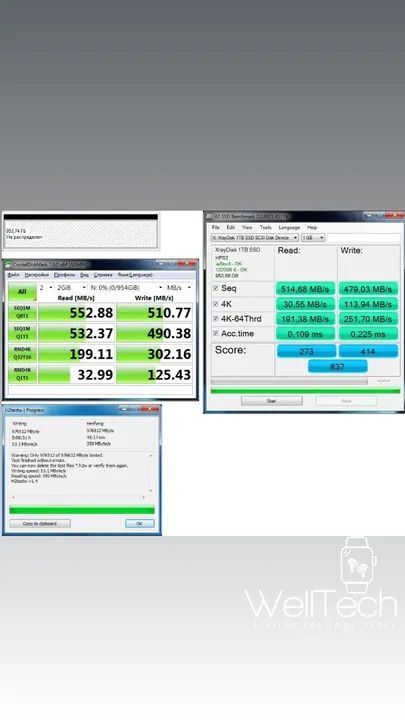
Task: Click the green All button in CrystalDiskMark
Action: coord(22,292)
